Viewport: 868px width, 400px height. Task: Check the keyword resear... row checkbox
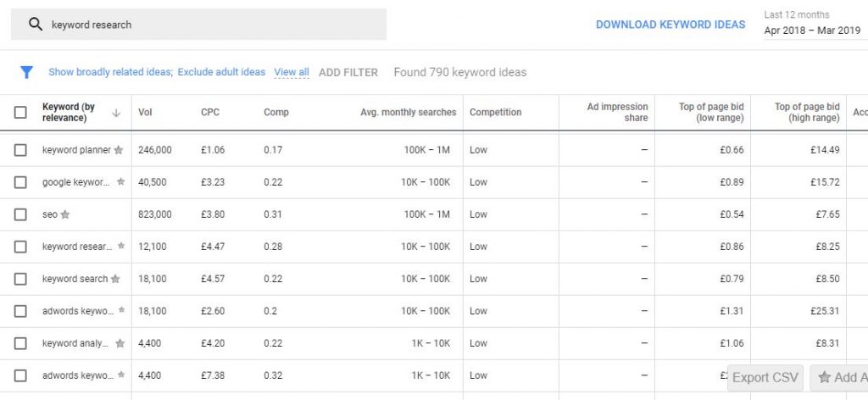[20, 247]
